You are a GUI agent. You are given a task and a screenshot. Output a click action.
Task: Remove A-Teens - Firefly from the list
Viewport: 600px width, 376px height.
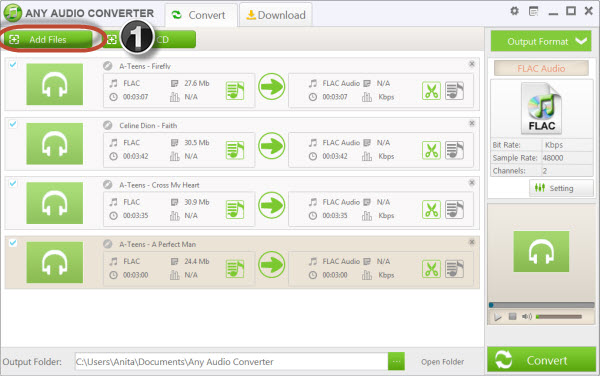pos(472,63)
